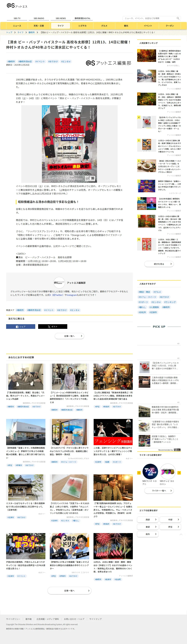Select the 観光 menu tab
Image resolution: width=187 pixels, height=644 pixels.
(x=126, y=26)
